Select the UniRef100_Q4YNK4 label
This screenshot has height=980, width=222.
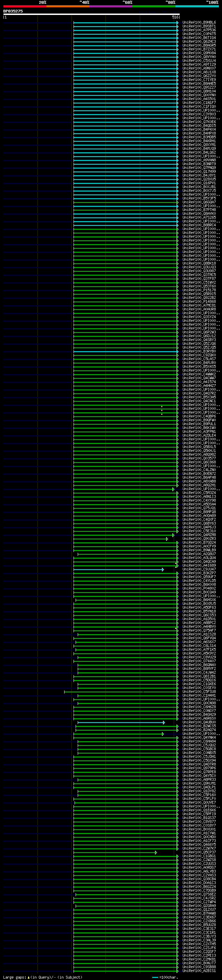(x=199, y=738)
